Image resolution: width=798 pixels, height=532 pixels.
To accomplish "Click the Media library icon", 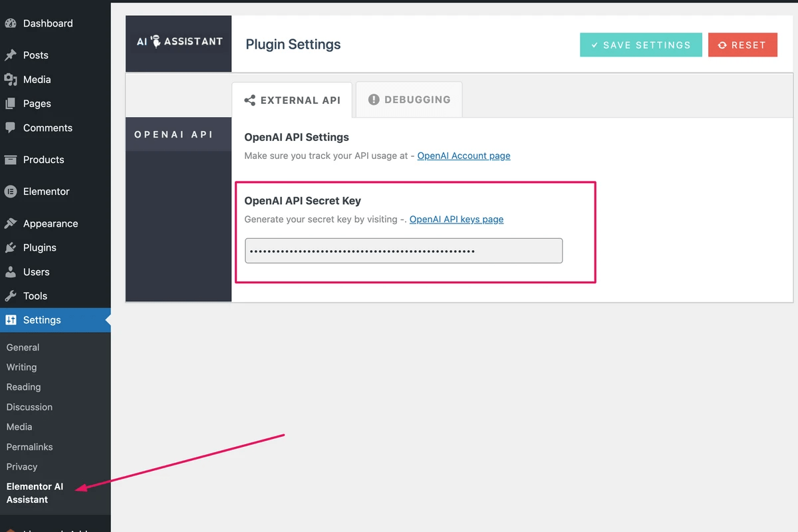I will [10, 79].
